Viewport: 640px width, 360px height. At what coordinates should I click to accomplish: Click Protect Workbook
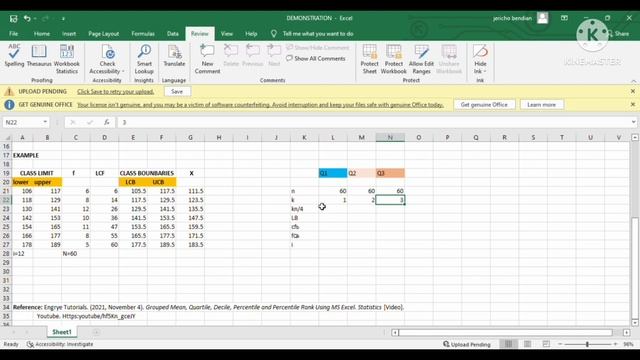pyautogui.click(x=393, y=59)
